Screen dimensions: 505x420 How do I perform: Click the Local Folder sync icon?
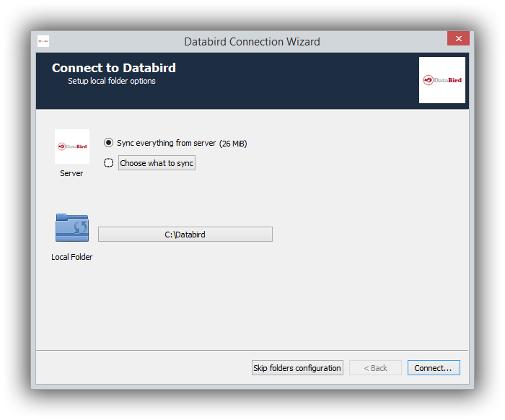point(72,227)
